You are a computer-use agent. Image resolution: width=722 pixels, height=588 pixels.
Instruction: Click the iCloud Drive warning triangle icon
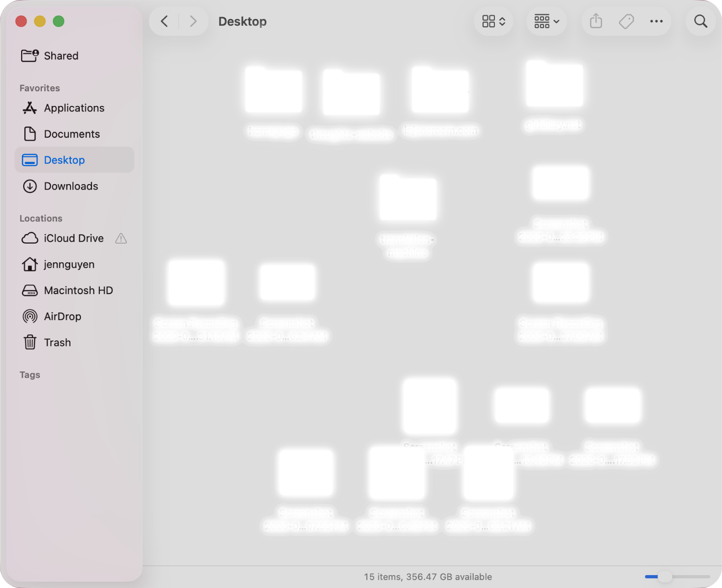pyautogui.click(x=121, y=238)
